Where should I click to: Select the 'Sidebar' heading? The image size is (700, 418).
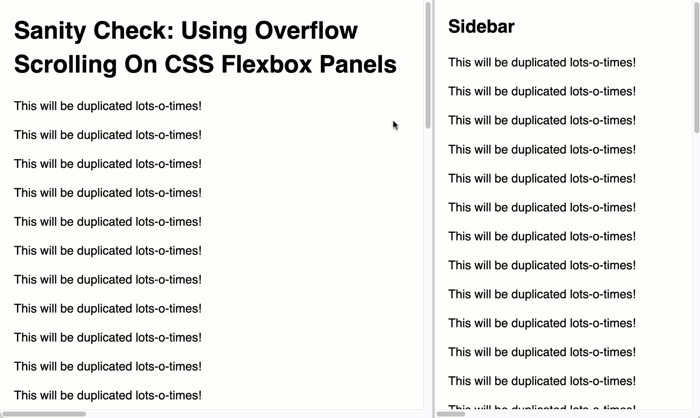click(481, 27)
